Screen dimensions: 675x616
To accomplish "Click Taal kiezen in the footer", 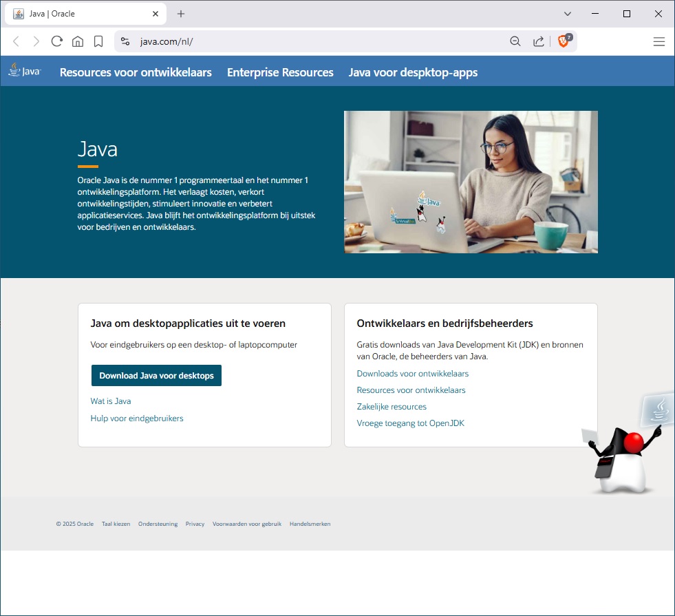I will [x=116, y=524].
